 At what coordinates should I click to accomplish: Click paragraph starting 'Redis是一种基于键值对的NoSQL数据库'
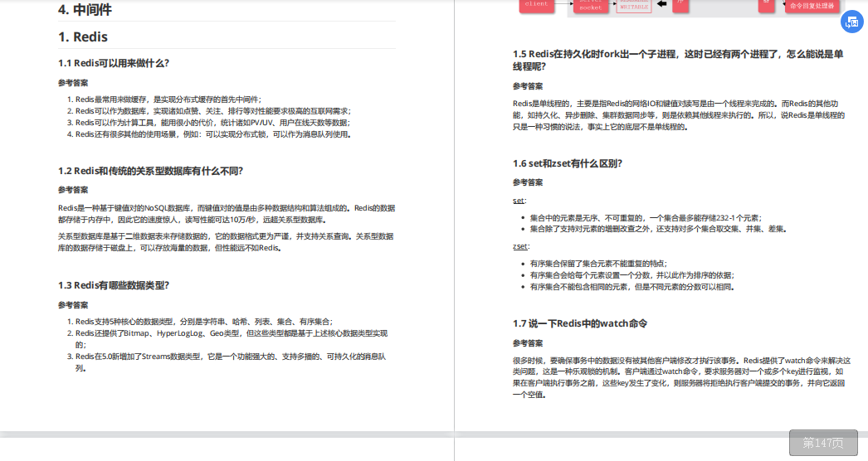(227, 214)
